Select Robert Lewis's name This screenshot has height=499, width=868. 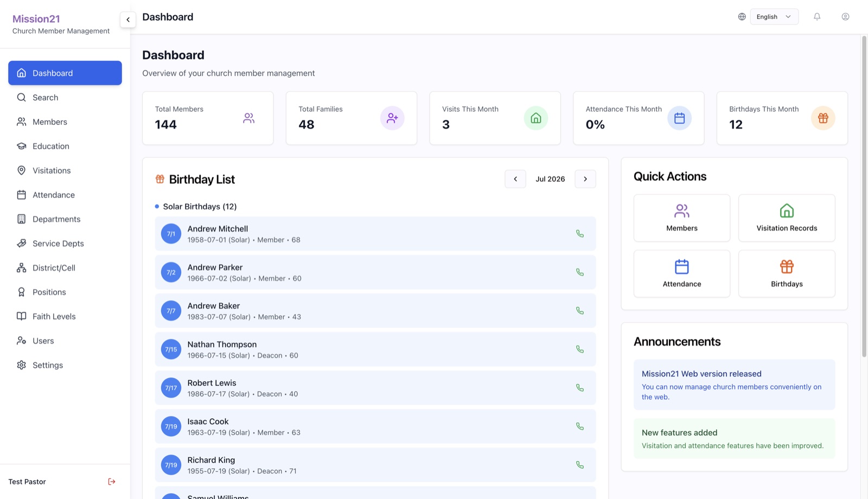coord(212,383)
